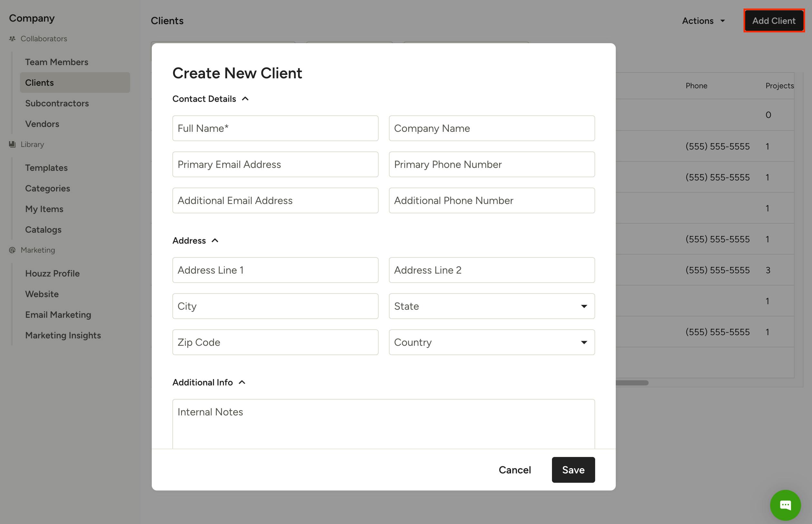812x524 pixels.
Task: Collapse the Additional Info section chevron
Action: tap(242, 383)
